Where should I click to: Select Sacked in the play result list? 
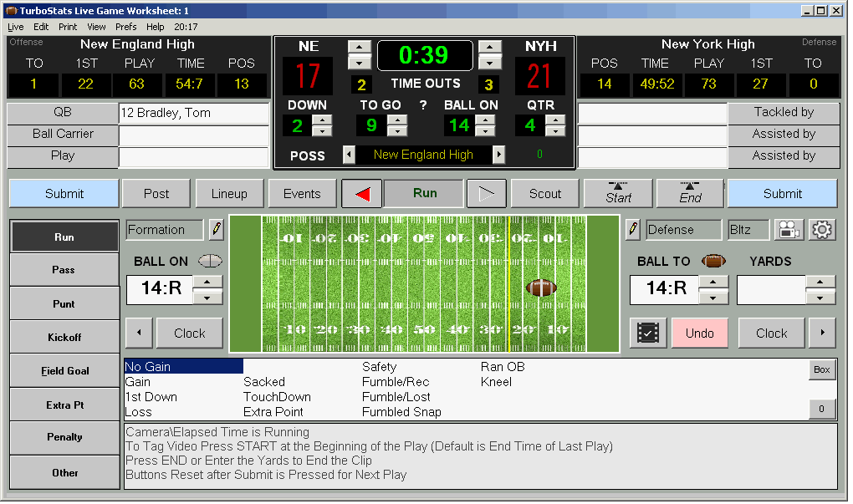pos(263,382)
